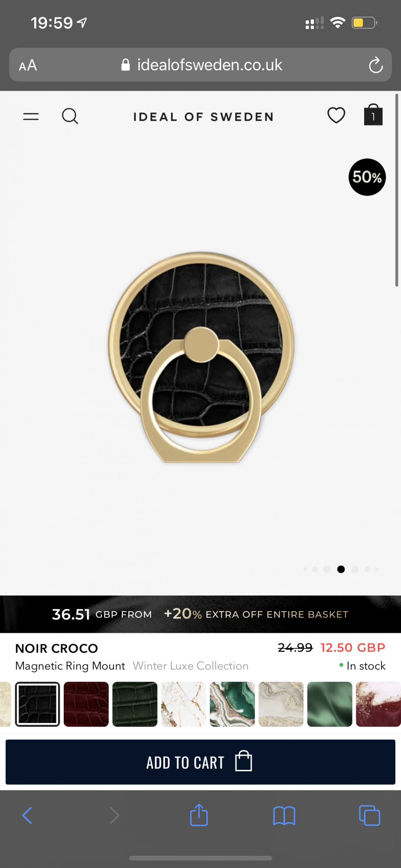Tap the search magnifier icon
This screenshot has width=401, height=868.
click(70, 116)
